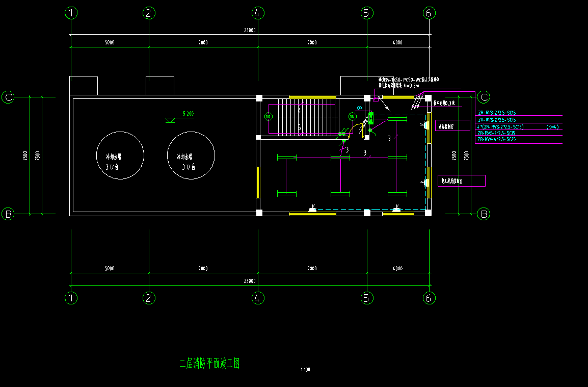588x387 pixels.
Task: Select the right cooling tower circle
Action: 191,156
